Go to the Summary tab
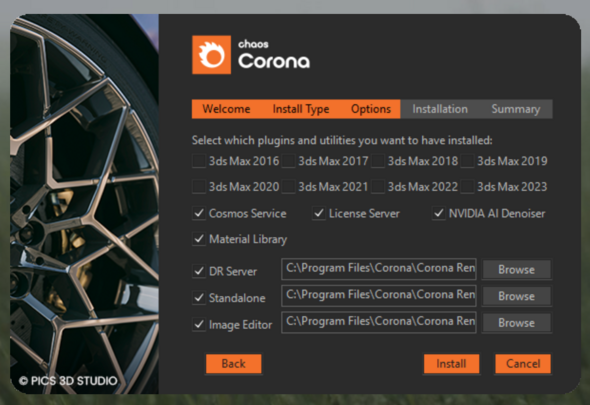This screenshot has width=590, height=405. [515, 109]
